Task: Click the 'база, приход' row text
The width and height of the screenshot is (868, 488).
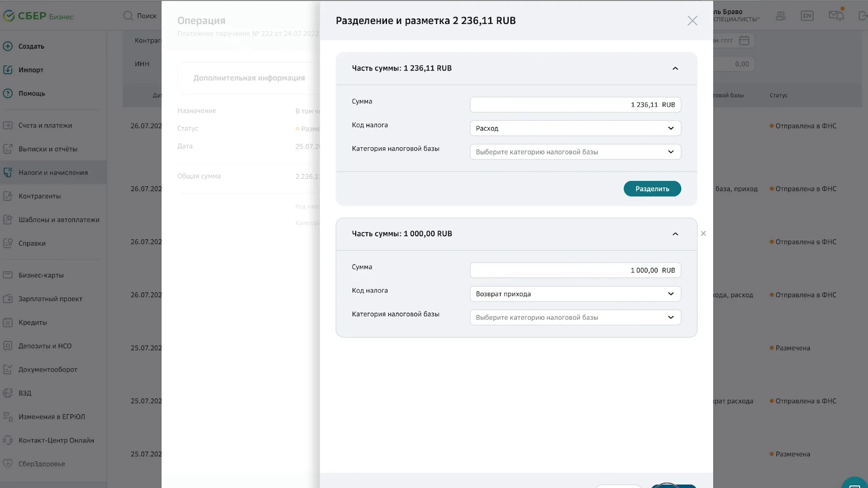Action: tap(736, 189)
